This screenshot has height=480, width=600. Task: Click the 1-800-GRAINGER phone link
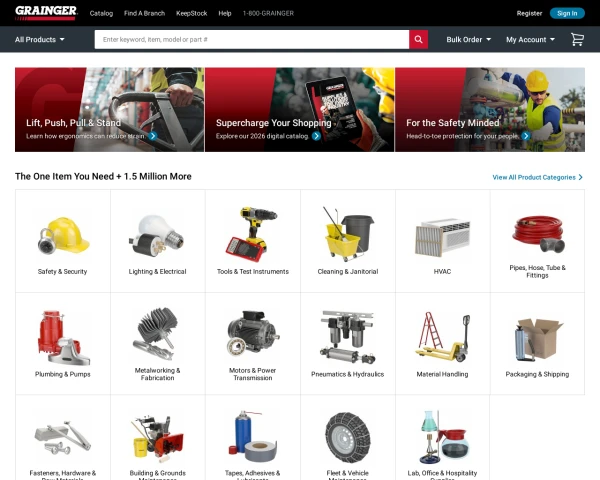pyautogui.click(x=268, y=13)
